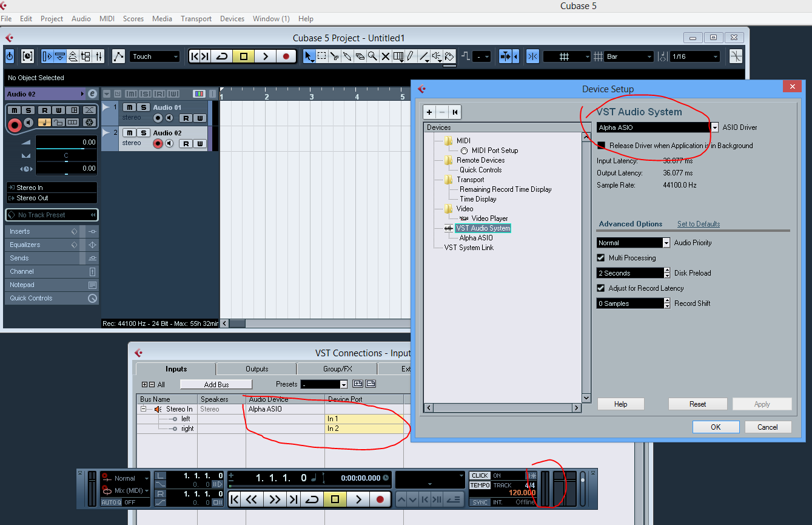The height and width of the screenshot is (525, 812).
Task: Open Edit channel settings in Inspector
Action: (92, 94)
